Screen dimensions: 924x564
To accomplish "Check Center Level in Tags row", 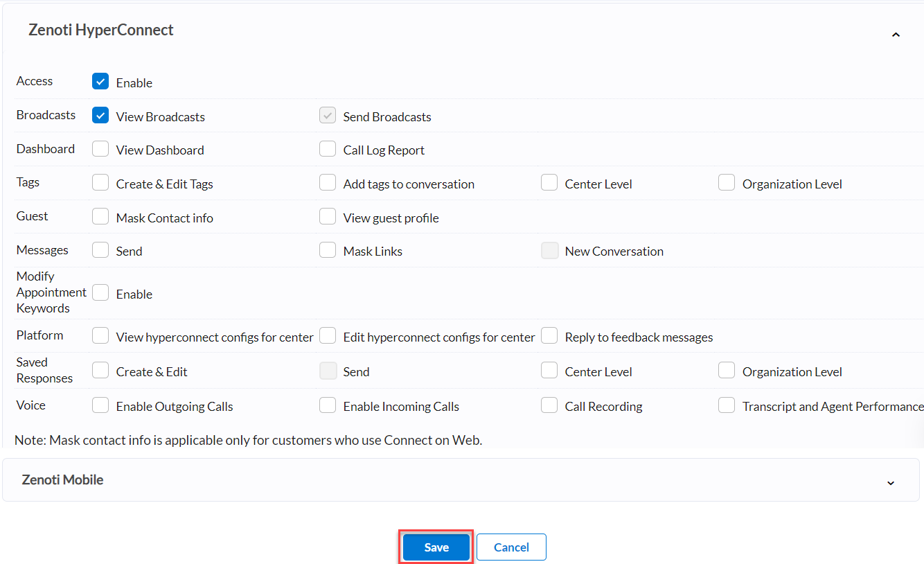I will (549, 183).
